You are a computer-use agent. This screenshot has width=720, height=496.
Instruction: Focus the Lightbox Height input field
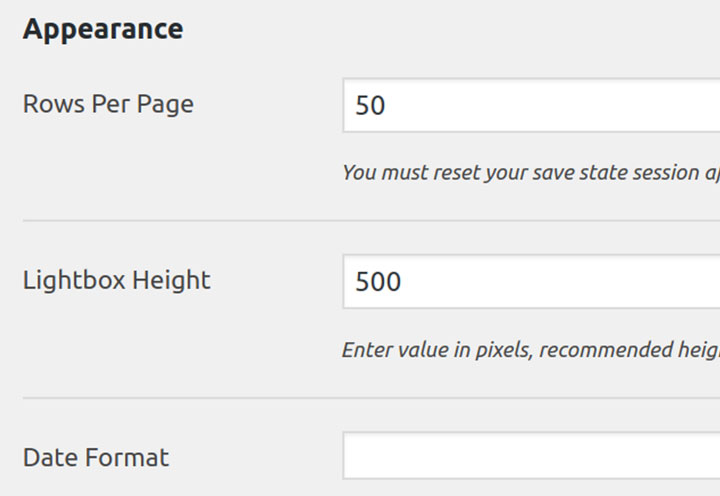tap(531, 281)
